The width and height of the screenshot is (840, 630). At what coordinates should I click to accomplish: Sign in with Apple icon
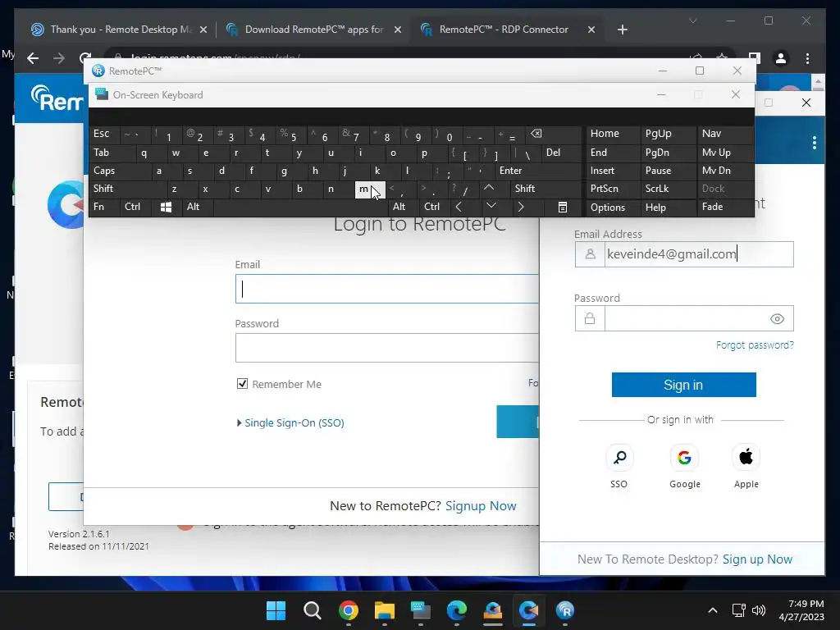coord(746,458)
